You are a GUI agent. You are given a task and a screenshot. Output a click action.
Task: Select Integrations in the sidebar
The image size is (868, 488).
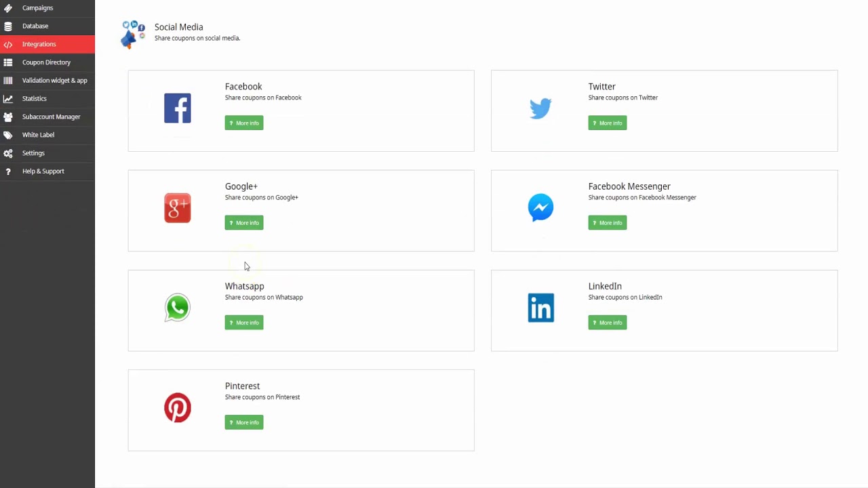pos(47,44)
